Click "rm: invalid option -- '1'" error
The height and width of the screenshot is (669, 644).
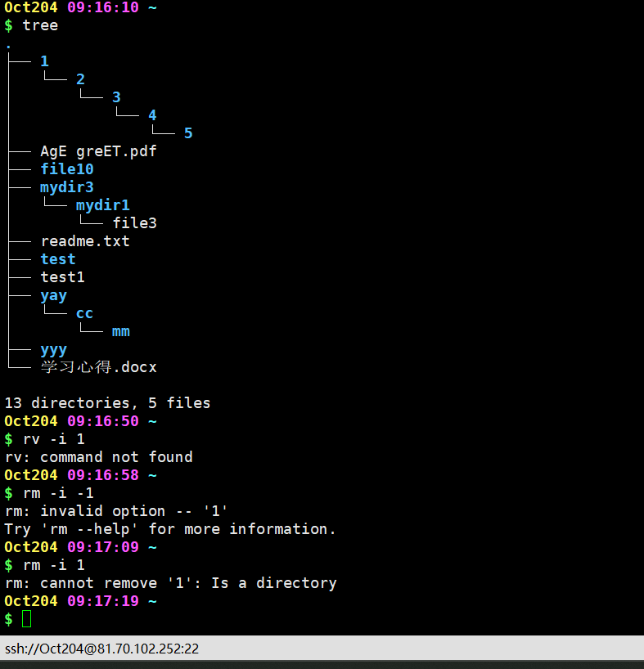pos(116,511)
